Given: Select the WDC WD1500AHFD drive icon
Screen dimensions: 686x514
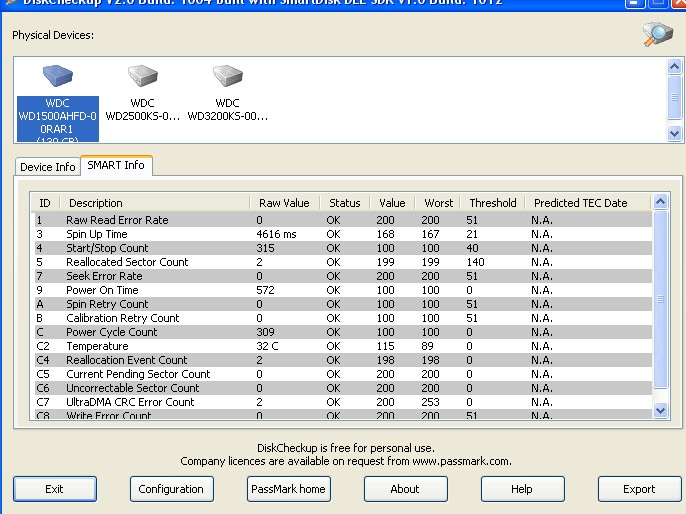Looking at the screenshot, I should [x=58, y=76].
